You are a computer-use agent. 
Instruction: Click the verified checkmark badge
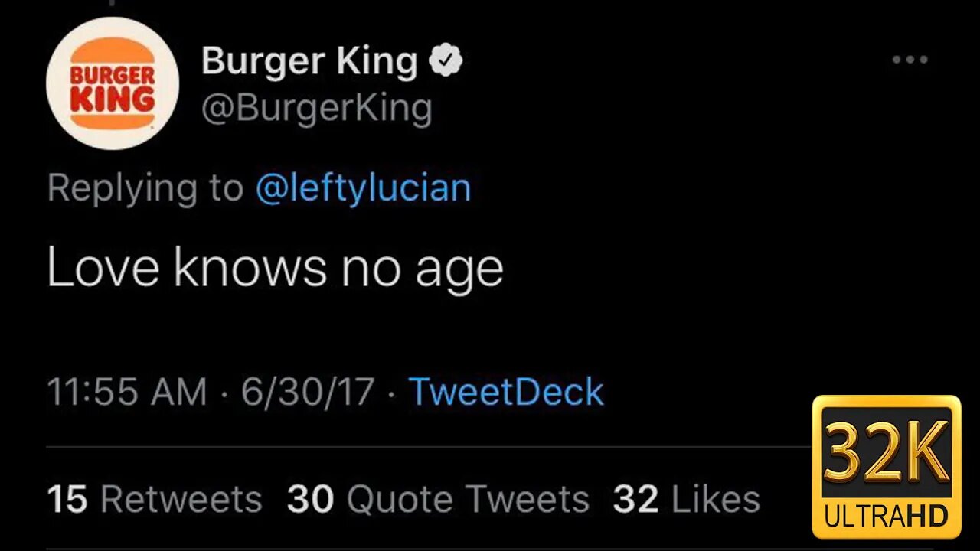click(x=445, y=61)
